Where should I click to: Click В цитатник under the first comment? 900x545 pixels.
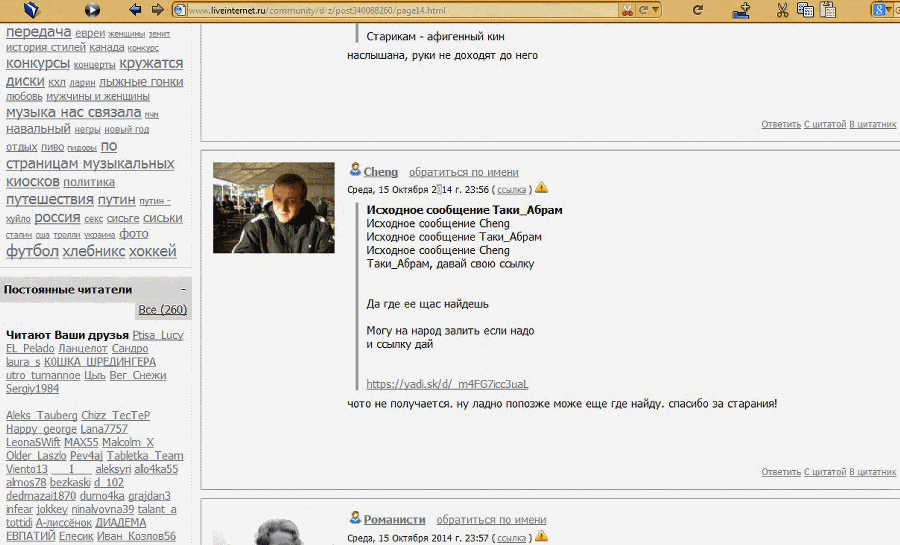(x=872, y=124)
